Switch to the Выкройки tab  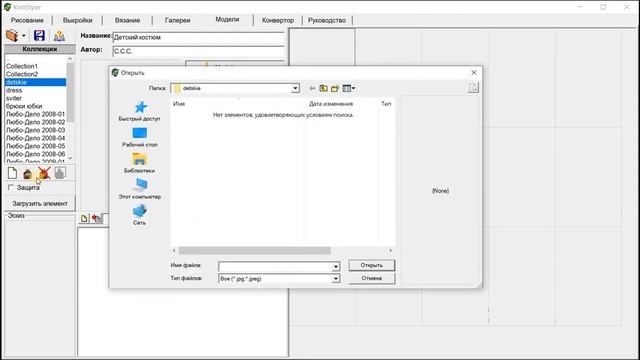point(78,20)
